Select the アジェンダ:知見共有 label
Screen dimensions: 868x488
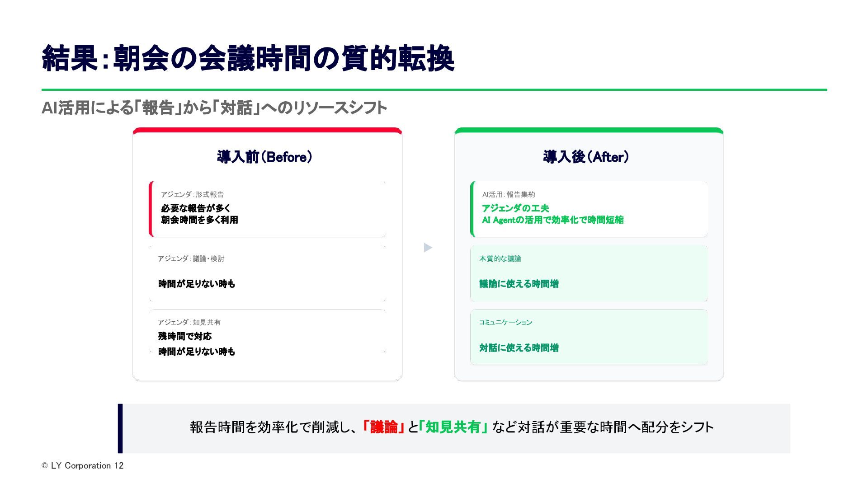[189, 322]
